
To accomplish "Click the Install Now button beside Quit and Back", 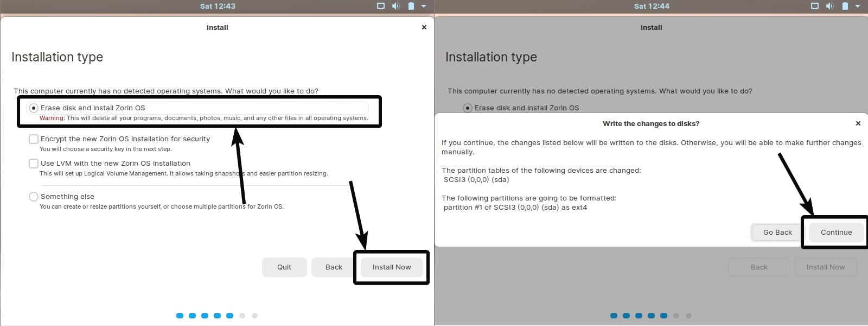I will click(392, 267).
